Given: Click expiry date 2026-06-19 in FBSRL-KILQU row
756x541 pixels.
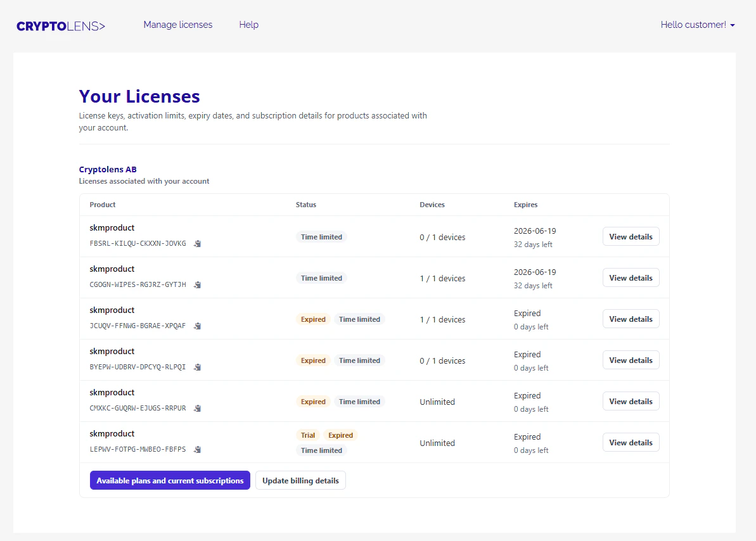Looking at the screenshot, I should pyautogui.click(x=535, y=231).
